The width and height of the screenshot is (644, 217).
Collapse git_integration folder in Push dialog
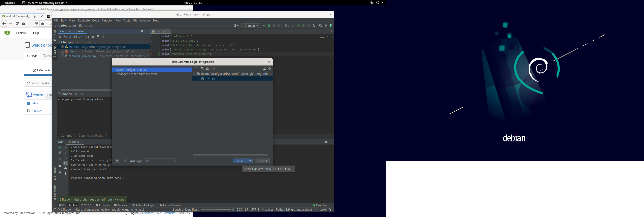[x=195, y=74]
